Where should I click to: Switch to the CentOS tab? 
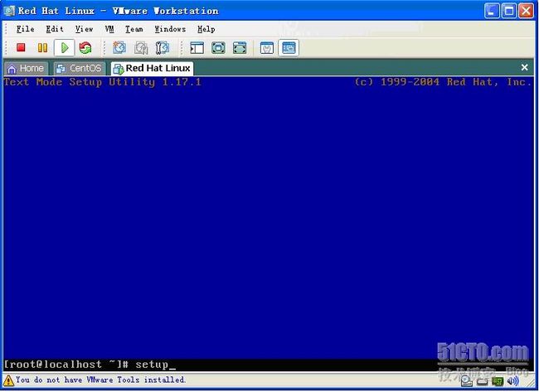tap(80, 68)
